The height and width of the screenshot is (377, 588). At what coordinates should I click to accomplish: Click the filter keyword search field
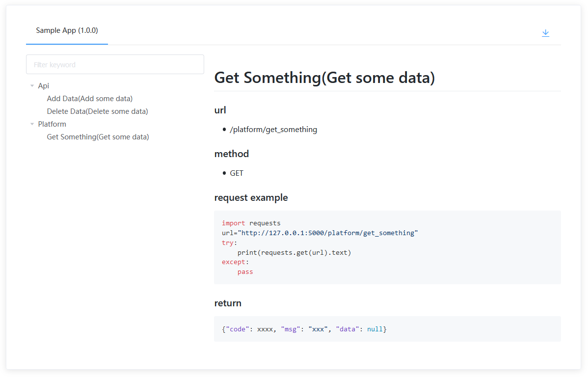[115, 64]
